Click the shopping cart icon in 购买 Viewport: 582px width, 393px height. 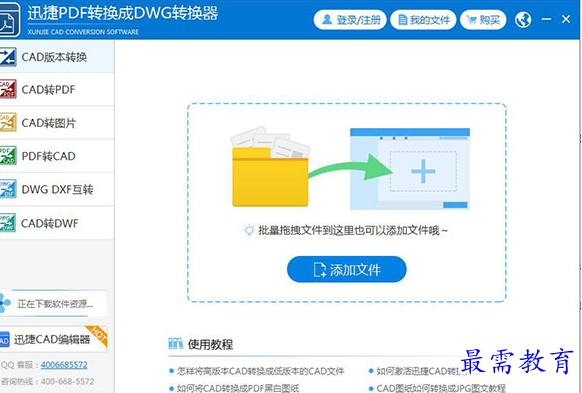(x=471, y=20)
